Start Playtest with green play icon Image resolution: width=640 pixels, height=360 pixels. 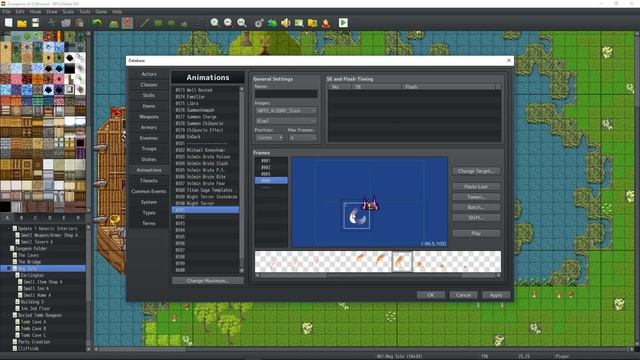(343, 23)
